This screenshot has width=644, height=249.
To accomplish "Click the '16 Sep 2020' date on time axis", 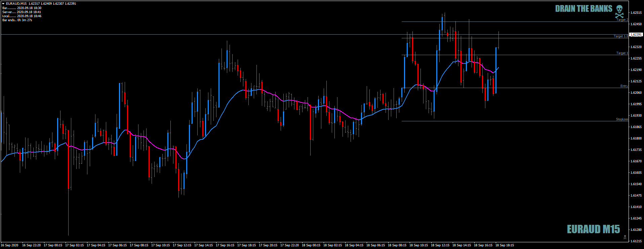I will [10, 245].
